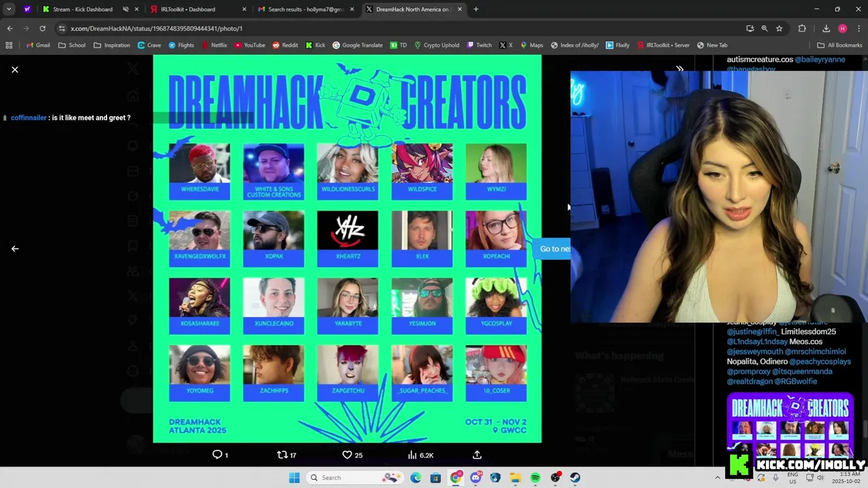Click the Windows taskbar Search box
Screen dimensions: 868x488
tap(355, 478)
